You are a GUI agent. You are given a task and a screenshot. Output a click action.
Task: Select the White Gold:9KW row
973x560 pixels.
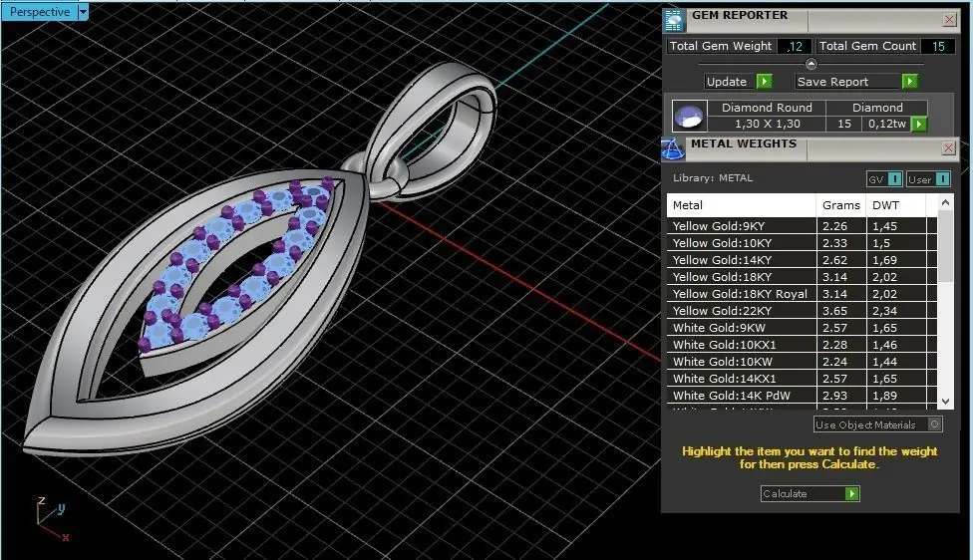coord(802,328)
